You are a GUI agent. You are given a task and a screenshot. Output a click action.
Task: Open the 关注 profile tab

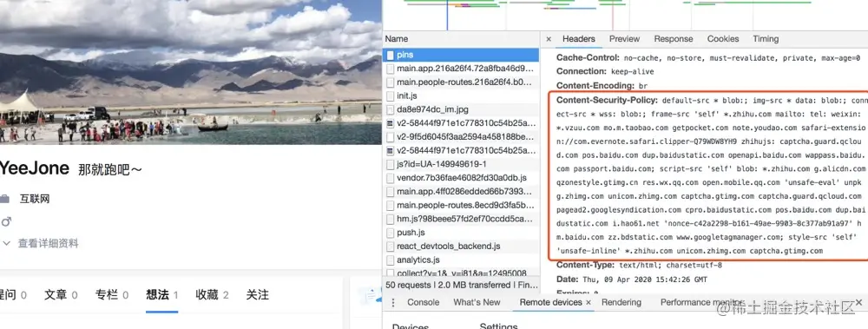(x=258, y=295)
